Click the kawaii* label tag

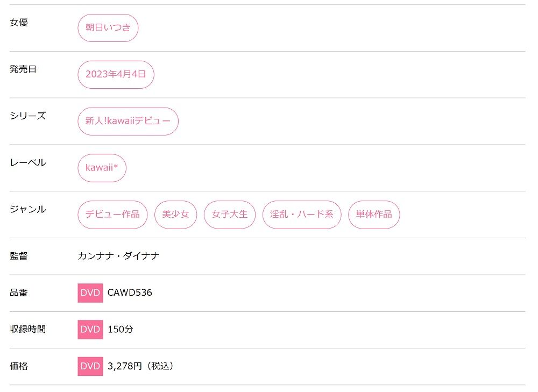(102, 168)
